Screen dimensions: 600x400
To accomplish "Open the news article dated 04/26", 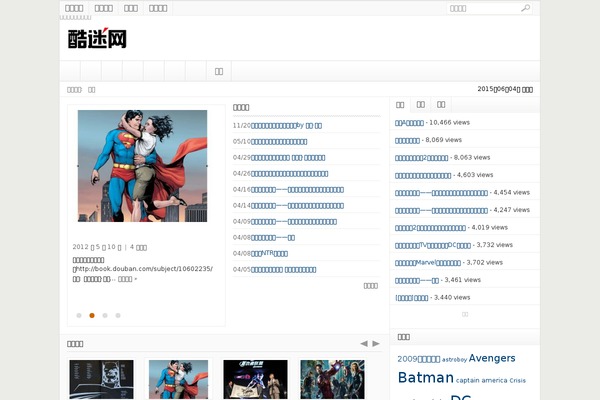I will coord(289,174).
